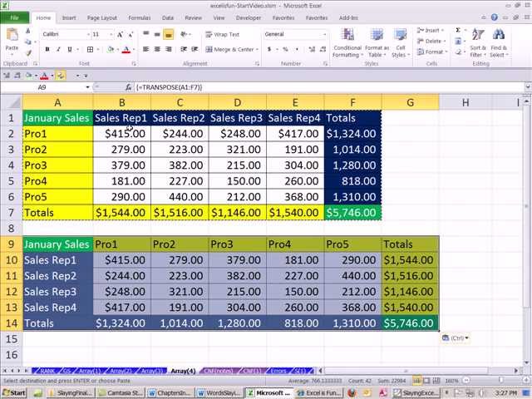The image size is (532, 399).
Task: Click the Cut scissors icon
Action: pos(28,31)
